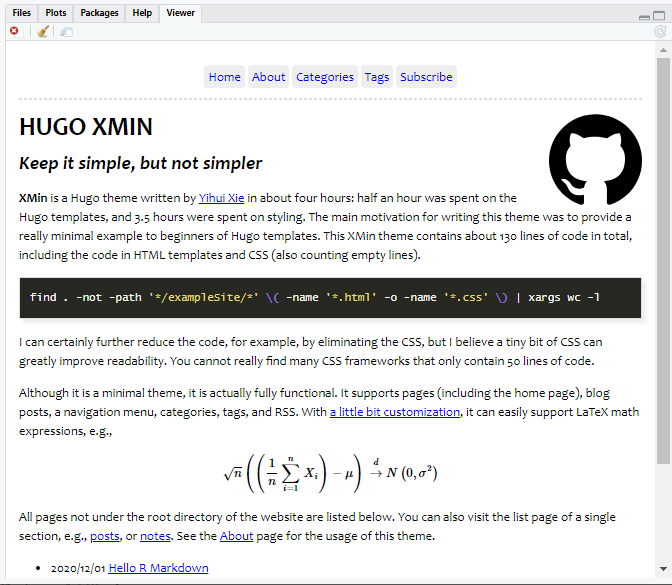Switch to the Files tab

coord(21,13)
